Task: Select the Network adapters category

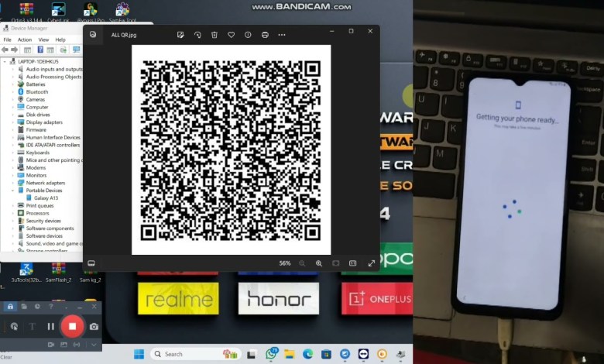Action: [x=46, y=183]
